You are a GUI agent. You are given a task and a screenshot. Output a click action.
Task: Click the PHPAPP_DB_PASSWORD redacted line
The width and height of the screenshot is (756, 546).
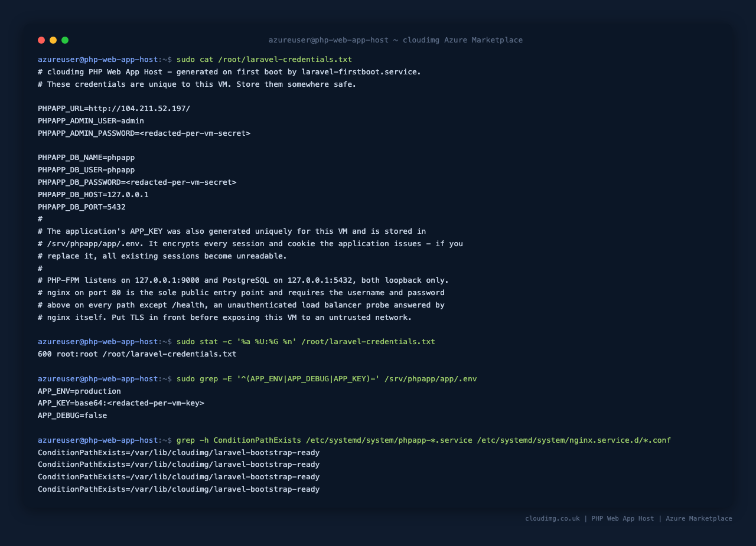point(137,182)
